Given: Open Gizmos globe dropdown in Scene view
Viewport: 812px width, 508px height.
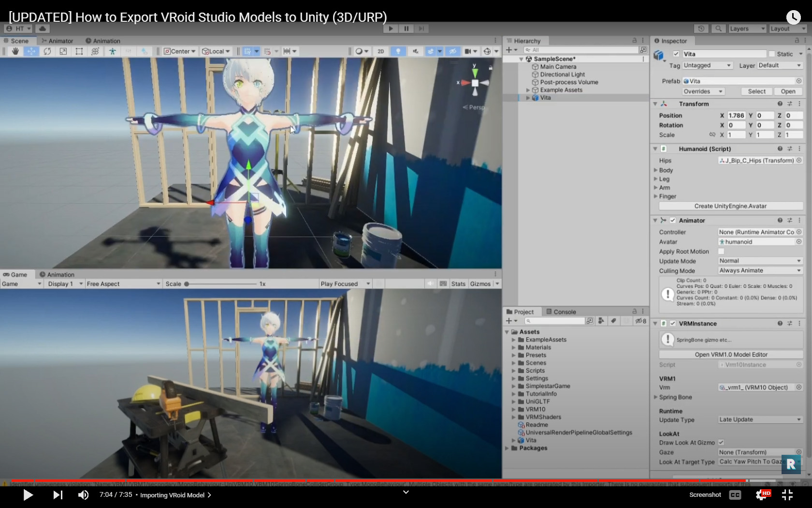Looking at the screenshot, I should 490,51.
